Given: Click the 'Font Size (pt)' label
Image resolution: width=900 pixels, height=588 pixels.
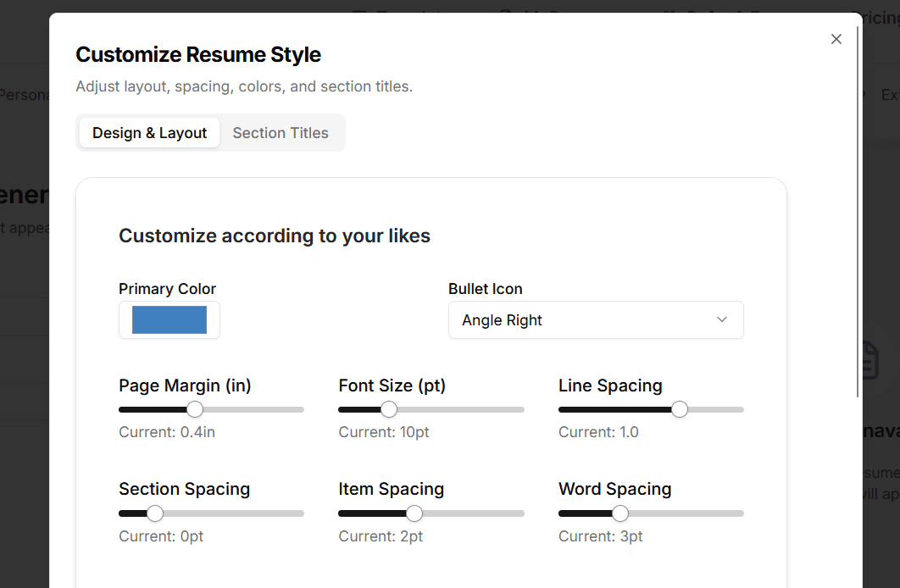Looking at the screenshot, I should point(392,386).
